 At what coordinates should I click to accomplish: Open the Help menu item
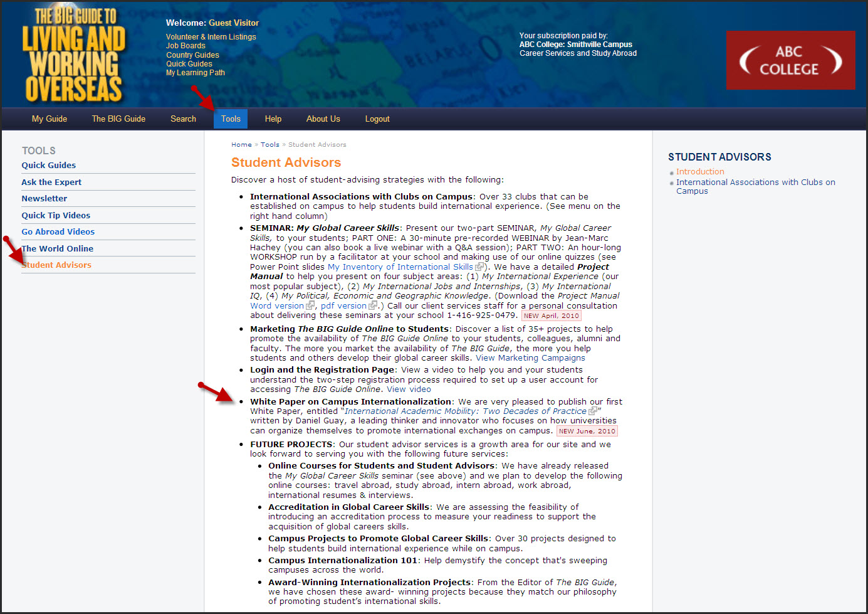click(273, 119)
